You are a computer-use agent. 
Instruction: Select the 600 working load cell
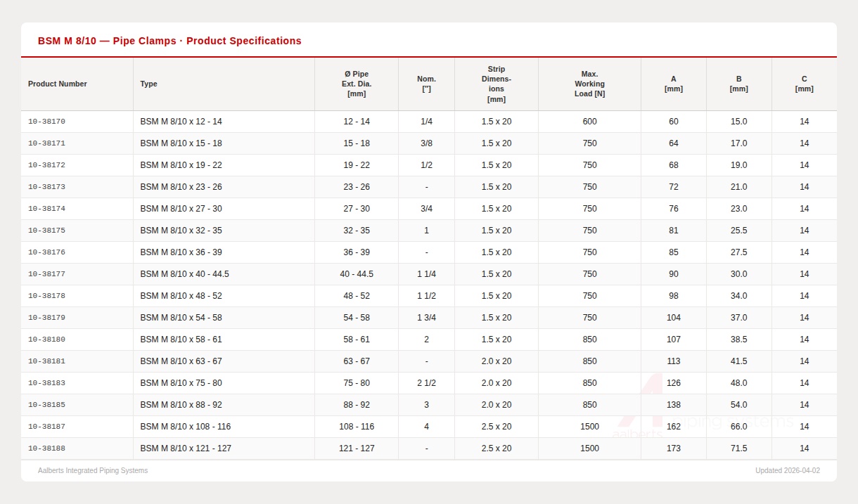589,122
